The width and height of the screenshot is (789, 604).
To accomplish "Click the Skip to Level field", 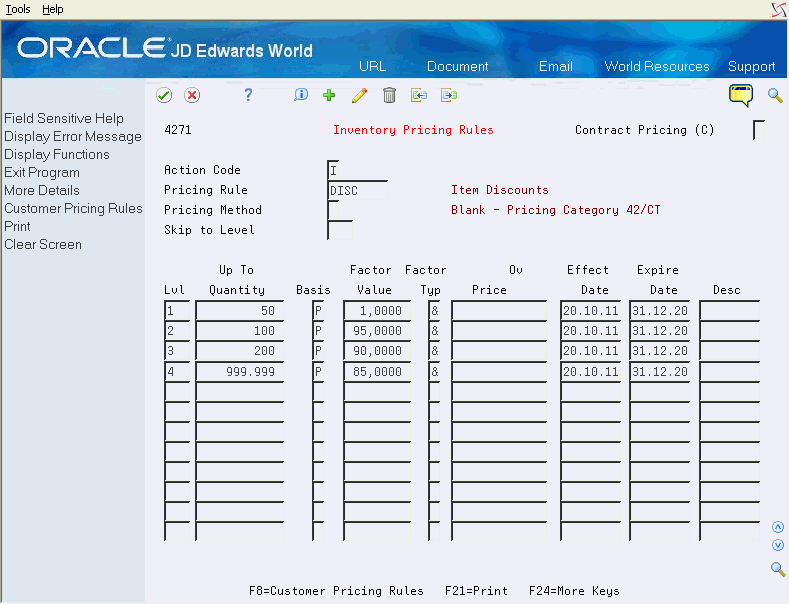I will click(x=340, y=230).
